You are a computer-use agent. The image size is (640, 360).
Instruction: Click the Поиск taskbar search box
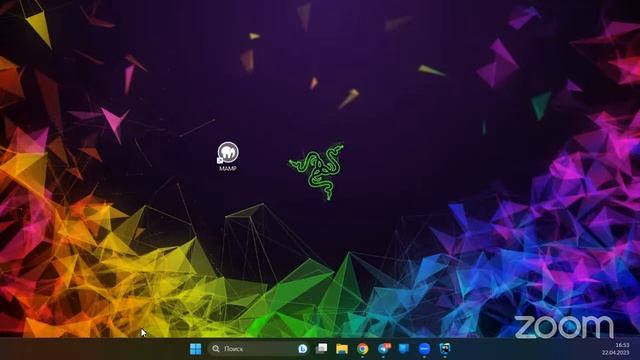[259, 349]
